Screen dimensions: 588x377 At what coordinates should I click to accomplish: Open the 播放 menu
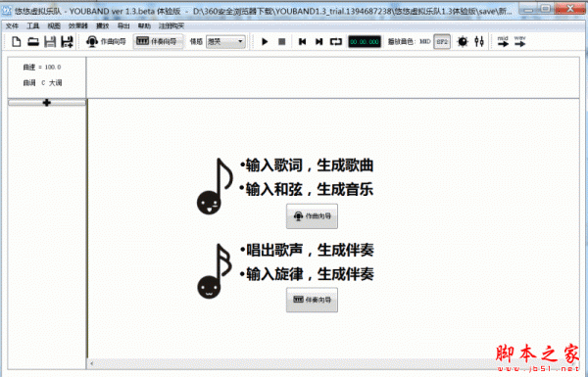pos(102,25)
